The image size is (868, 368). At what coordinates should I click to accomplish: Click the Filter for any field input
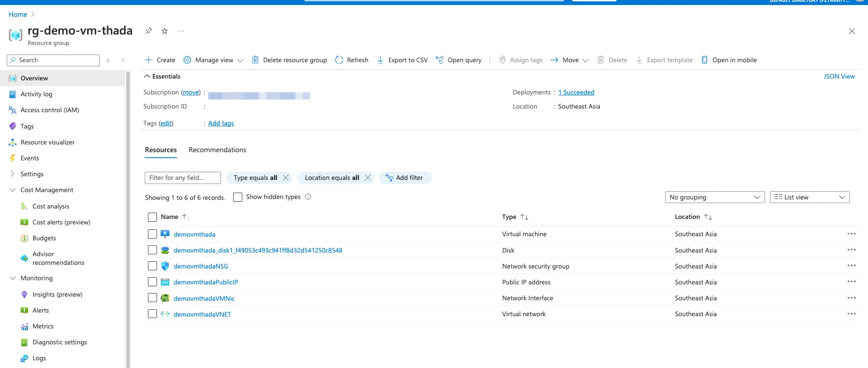(183, 178)
